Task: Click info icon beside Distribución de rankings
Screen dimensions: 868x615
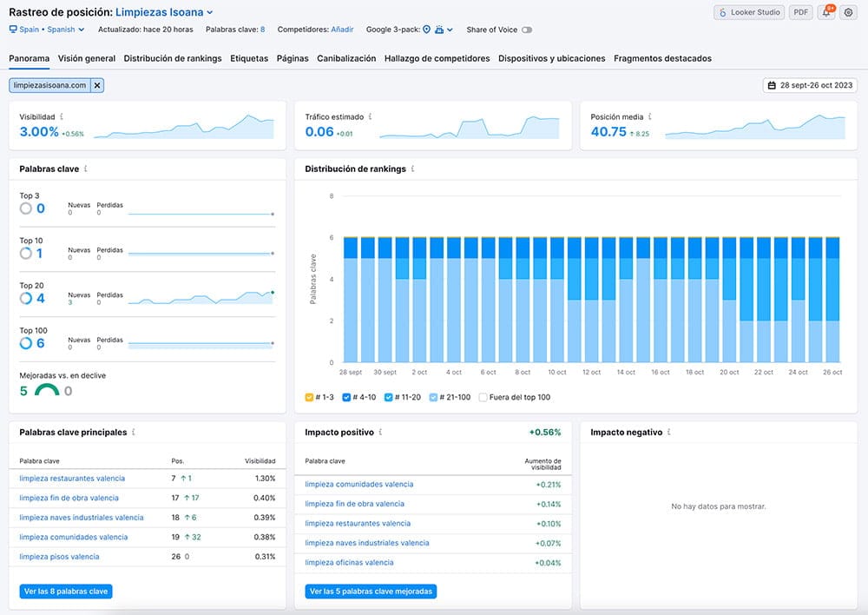Action: tap(412, 169)
